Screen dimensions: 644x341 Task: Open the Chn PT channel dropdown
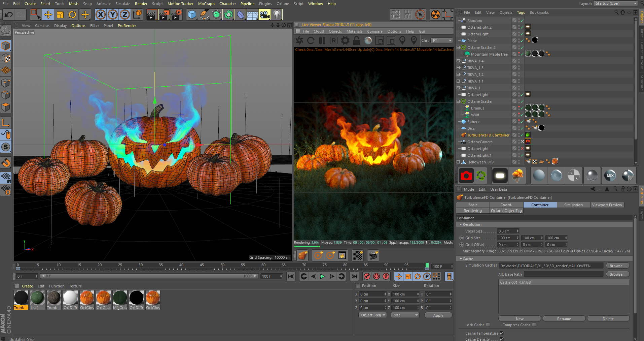(x=442, y=40)
